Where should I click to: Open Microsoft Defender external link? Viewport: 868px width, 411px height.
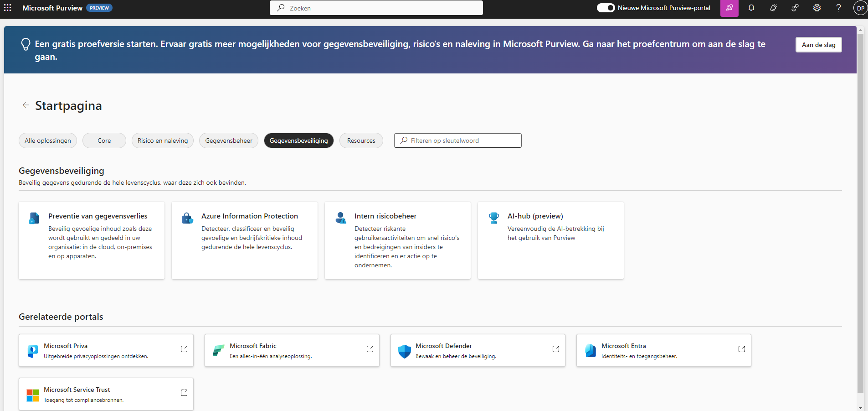(556, 349)
